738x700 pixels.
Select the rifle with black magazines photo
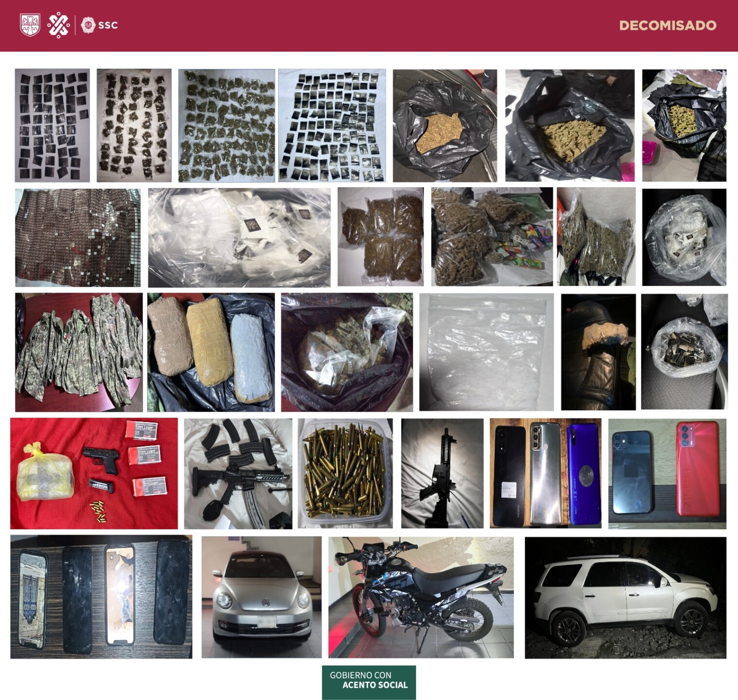(x=238, y=473)
